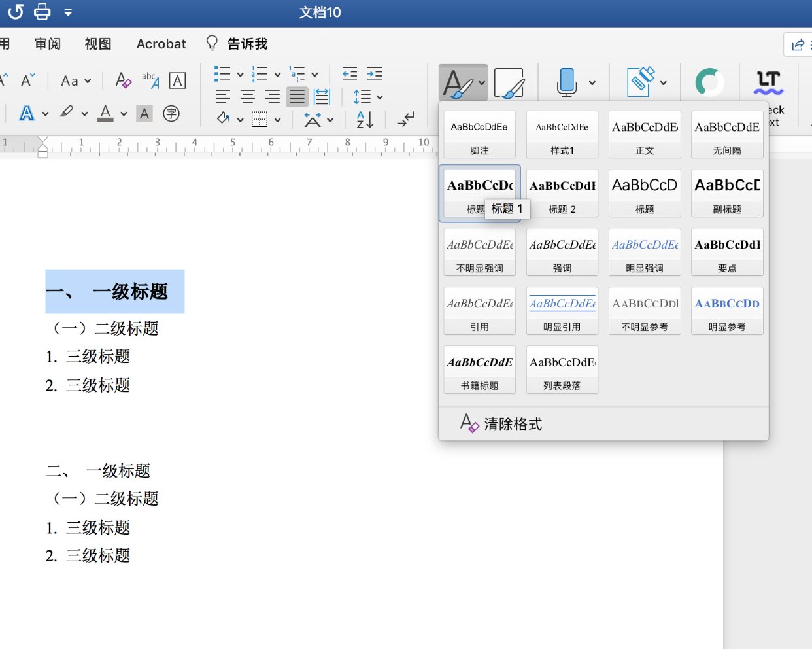The width and height of the screenshot is (812, 649).
Task: Open the bullets library dropdown arrow
Action: click(x=240, y=75)
